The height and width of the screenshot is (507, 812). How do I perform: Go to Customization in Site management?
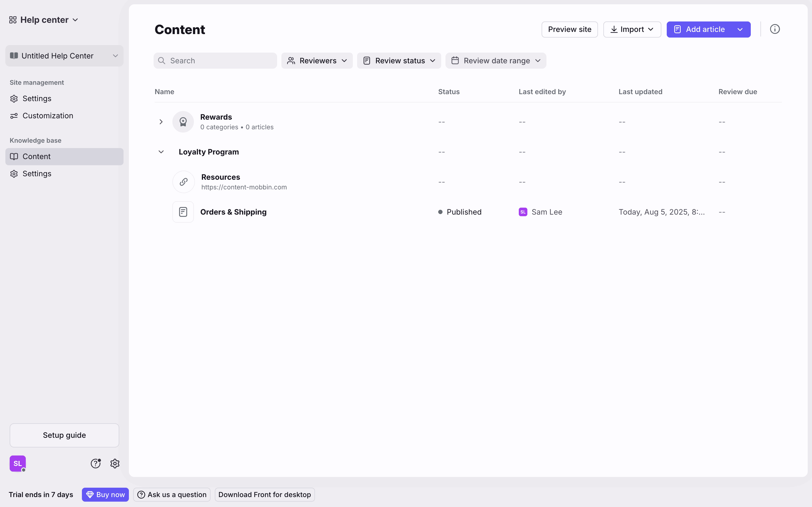pos(48,116)
